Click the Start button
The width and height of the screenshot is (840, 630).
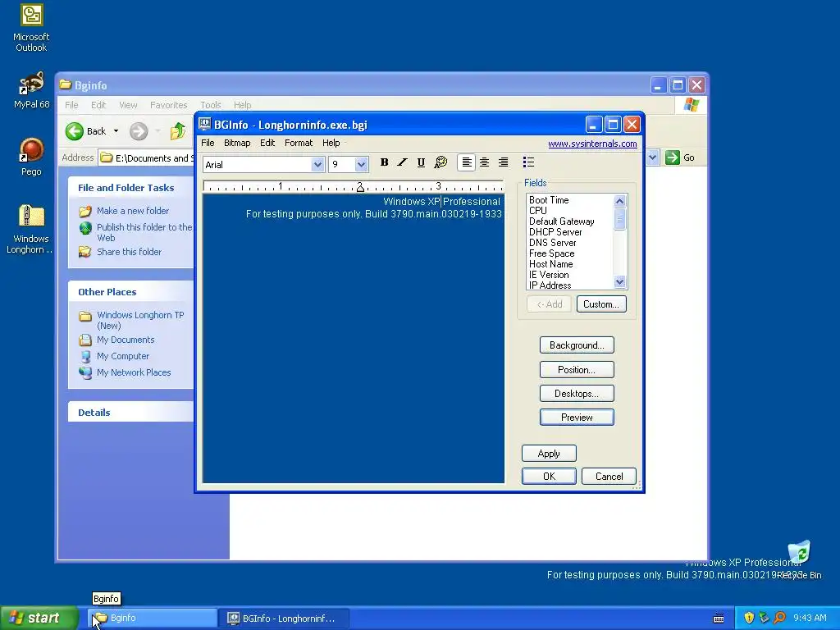point(39,619)
